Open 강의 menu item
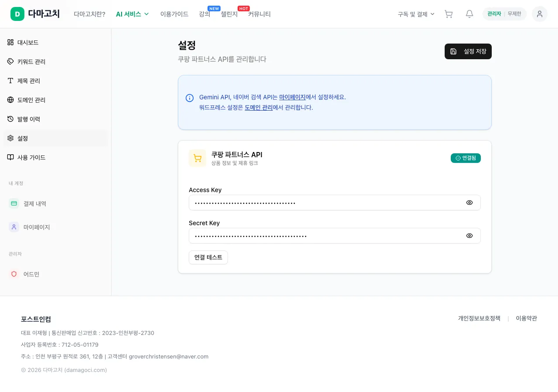558x392 pixels. (204, 14)
